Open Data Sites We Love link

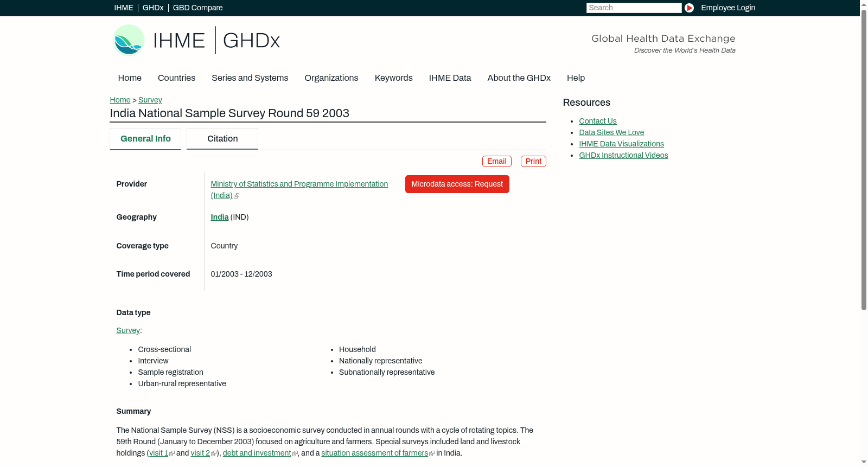[611, 132]
